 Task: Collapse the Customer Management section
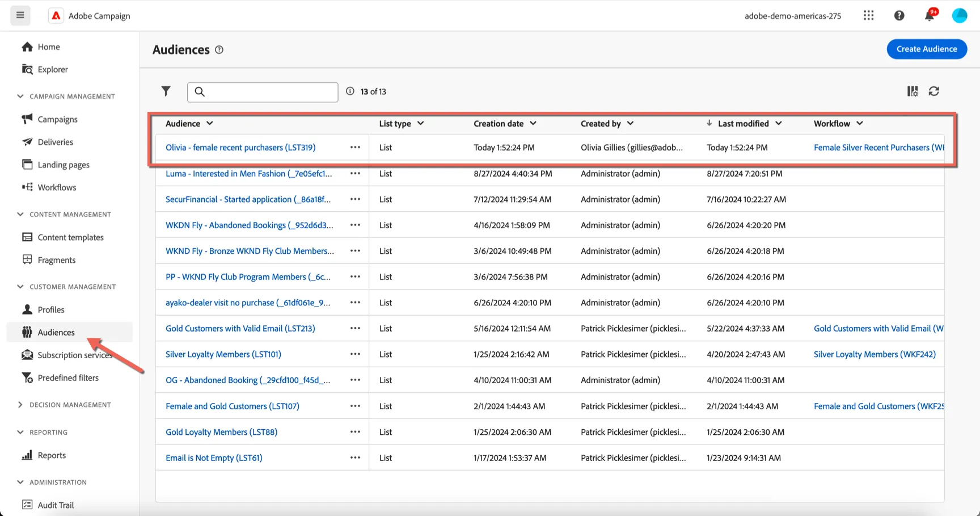point(20,287)
